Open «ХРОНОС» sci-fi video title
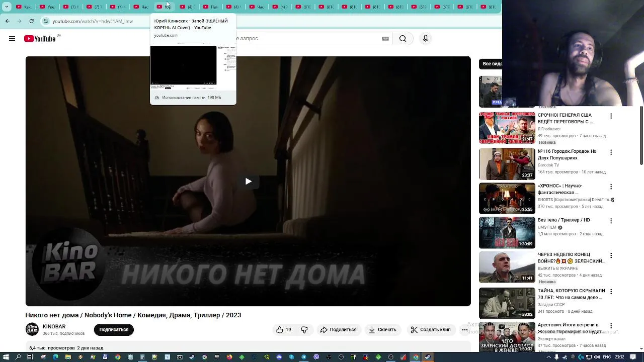 tap(560, 190)
